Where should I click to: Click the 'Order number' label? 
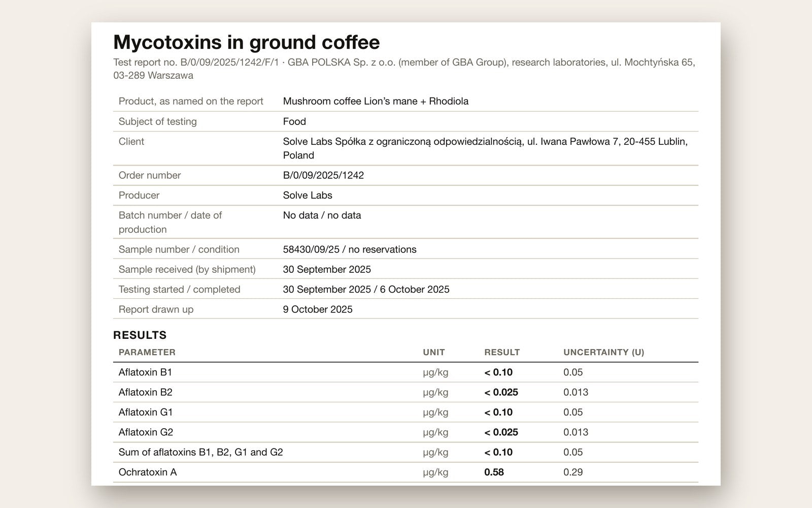tap(150, 175)
